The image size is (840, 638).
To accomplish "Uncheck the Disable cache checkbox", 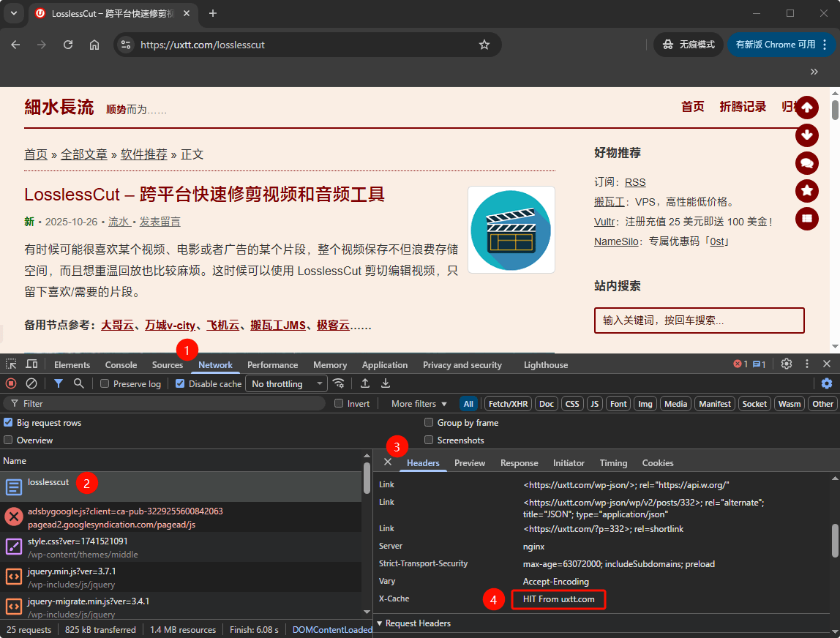I will [x=180, y=384].
